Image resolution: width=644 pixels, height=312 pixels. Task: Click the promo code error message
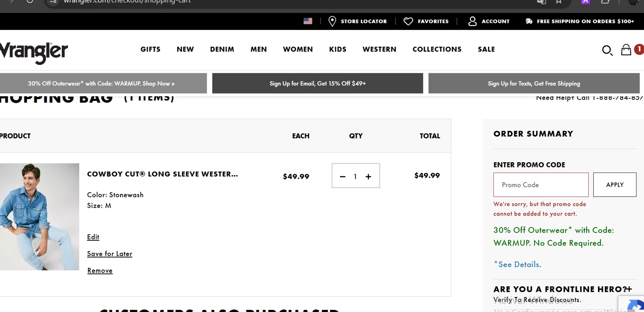(x=540, y=209)
